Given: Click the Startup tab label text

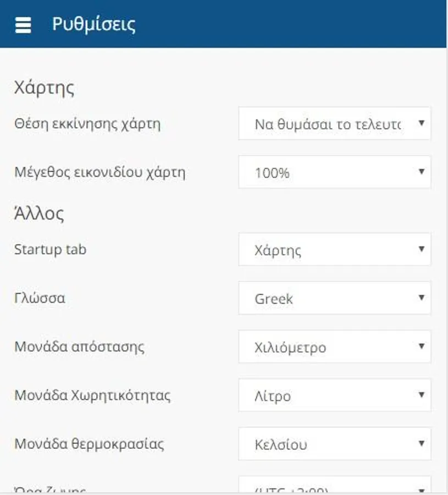Looking at the screenshot, I should tap(50, 250).
